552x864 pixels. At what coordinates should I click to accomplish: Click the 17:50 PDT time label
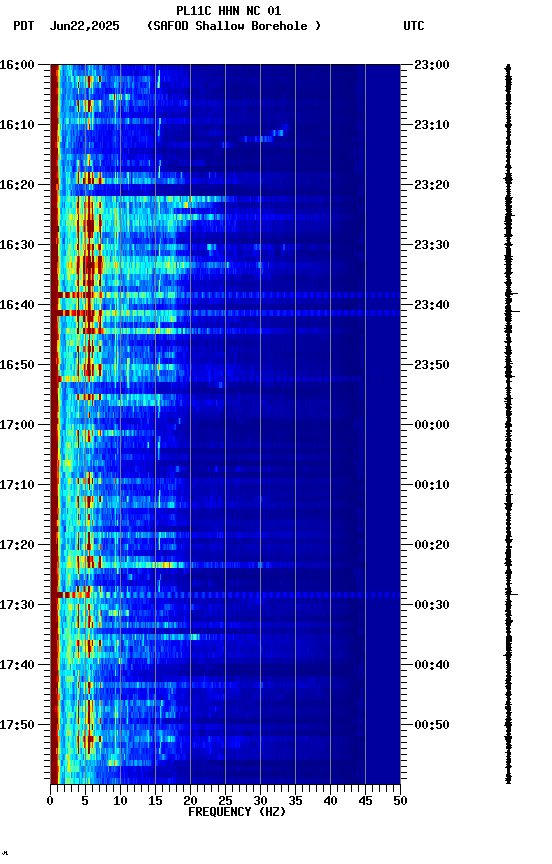17,725
